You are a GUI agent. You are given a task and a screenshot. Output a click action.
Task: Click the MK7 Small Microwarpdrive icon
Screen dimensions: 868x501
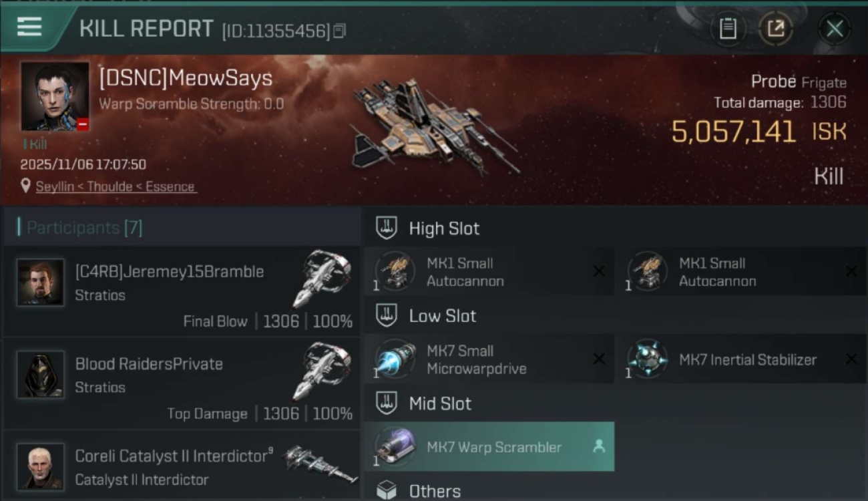tap(394, 359)
